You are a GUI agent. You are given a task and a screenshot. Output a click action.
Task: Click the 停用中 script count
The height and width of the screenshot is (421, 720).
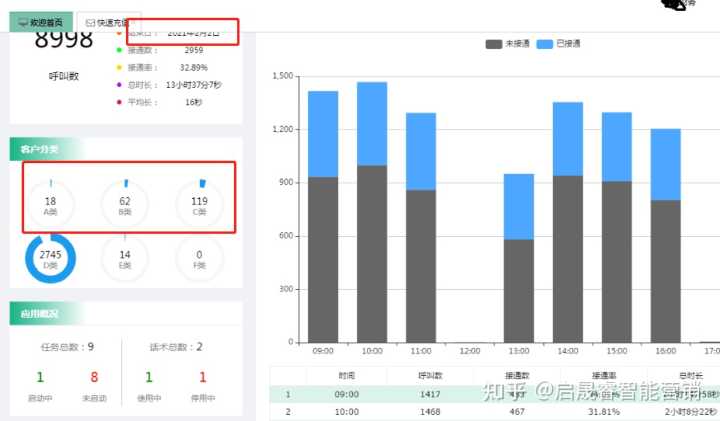(202, 377)
